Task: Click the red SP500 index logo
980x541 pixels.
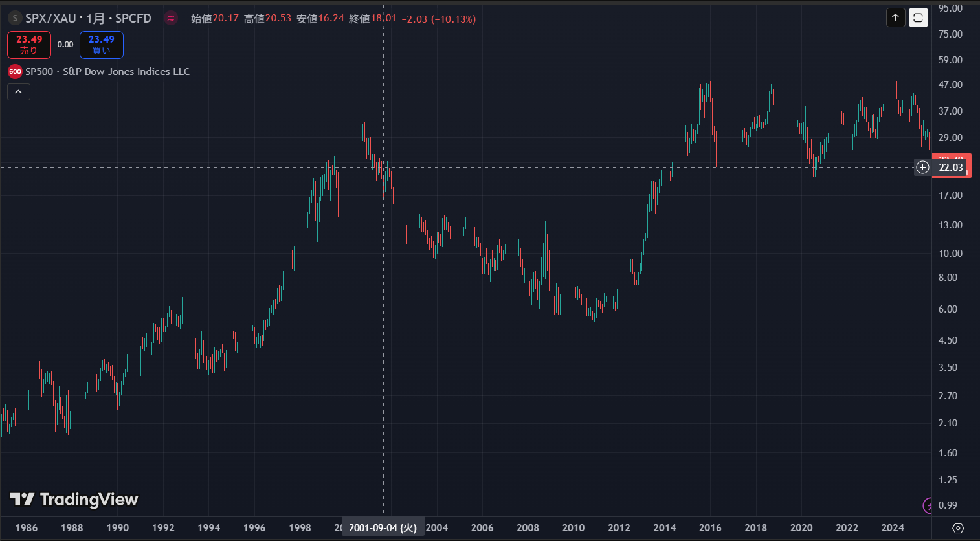Action: coord(15,72)
